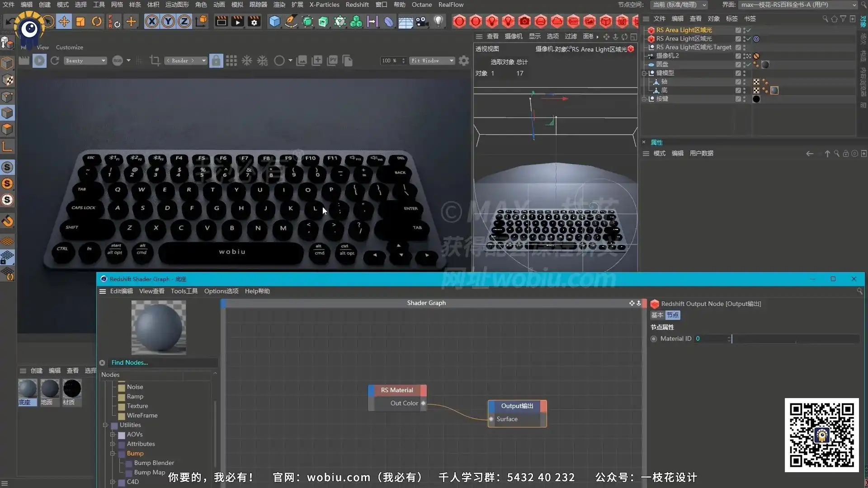Toggle the X axis lock
868x488 pixels.
click(x=152, y=21)
